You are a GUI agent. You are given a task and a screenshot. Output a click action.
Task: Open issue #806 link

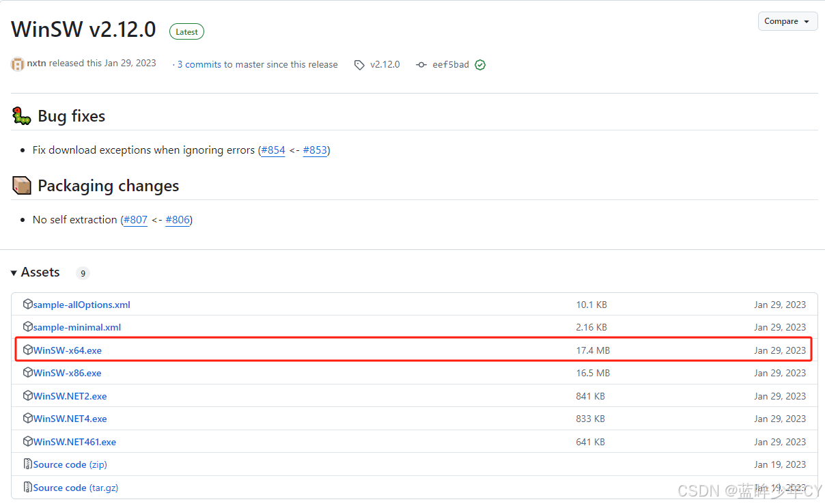tap(177, 219)
